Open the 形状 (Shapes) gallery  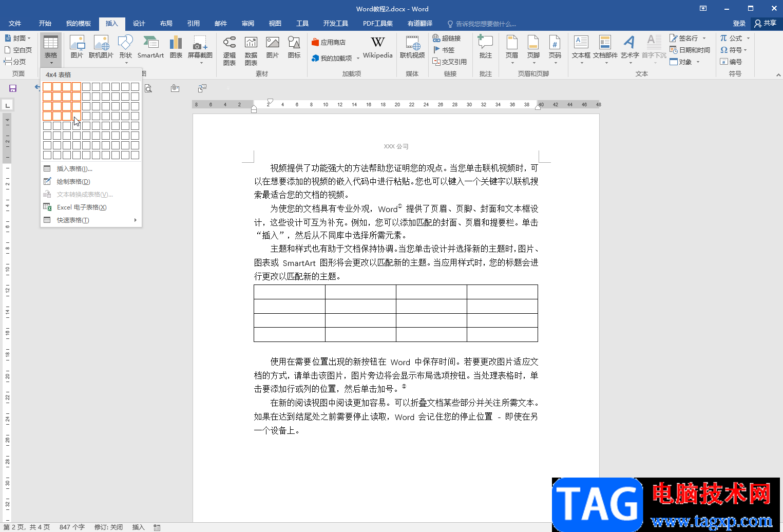(126, 49)
